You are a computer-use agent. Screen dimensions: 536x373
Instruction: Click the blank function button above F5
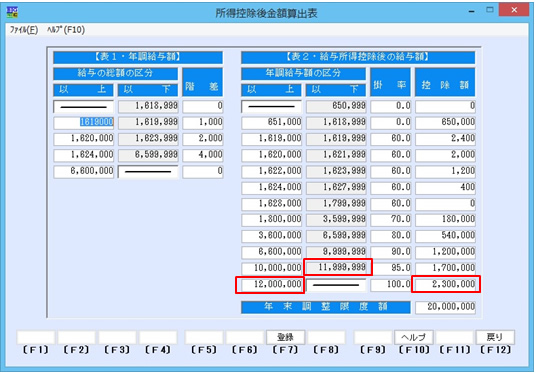(204, 337)
